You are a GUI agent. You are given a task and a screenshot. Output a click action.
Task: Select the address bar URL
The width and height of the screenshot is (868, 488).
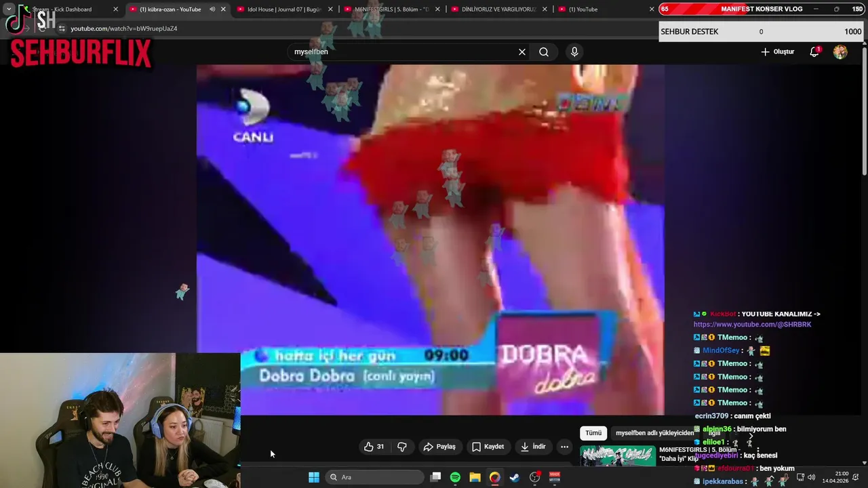124,28
